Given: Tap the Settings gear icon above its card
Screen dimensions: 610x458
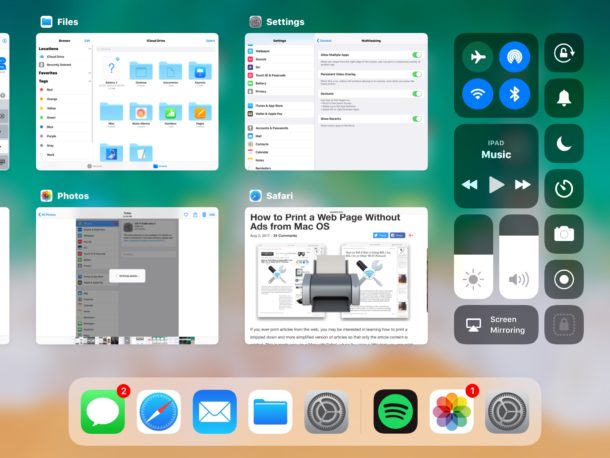Looking at the screenshot, I should pos(255,22).
